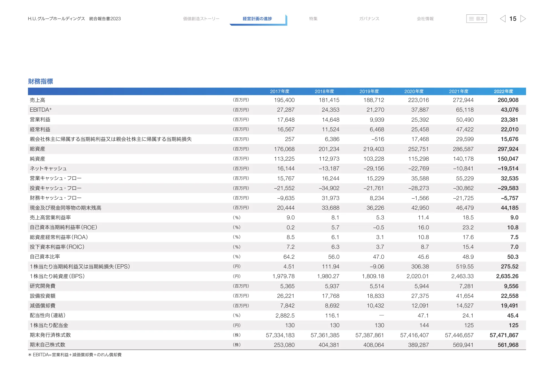
Task: Select the 売上高 row label
Action: (x=37, y=100)
